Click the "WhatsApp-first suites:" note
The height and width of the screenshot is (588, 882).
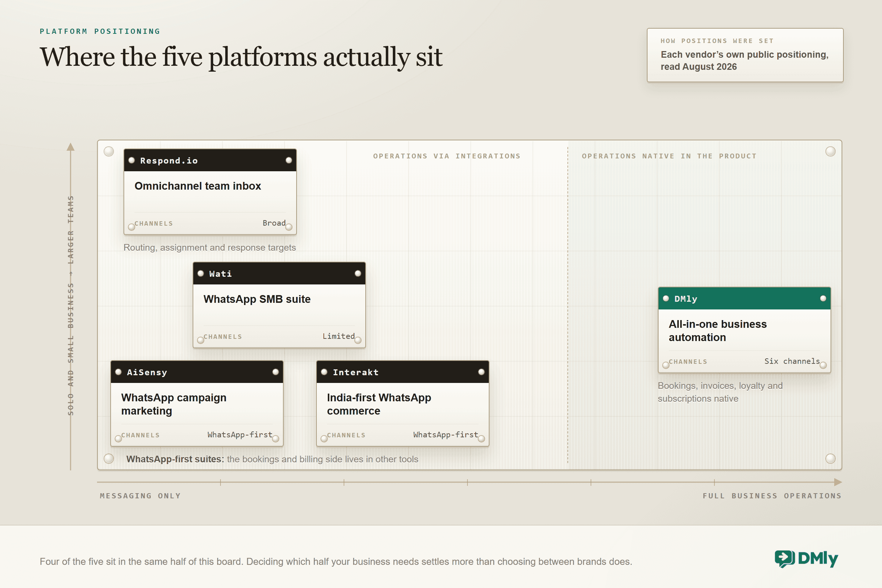(x=175, y=459)
